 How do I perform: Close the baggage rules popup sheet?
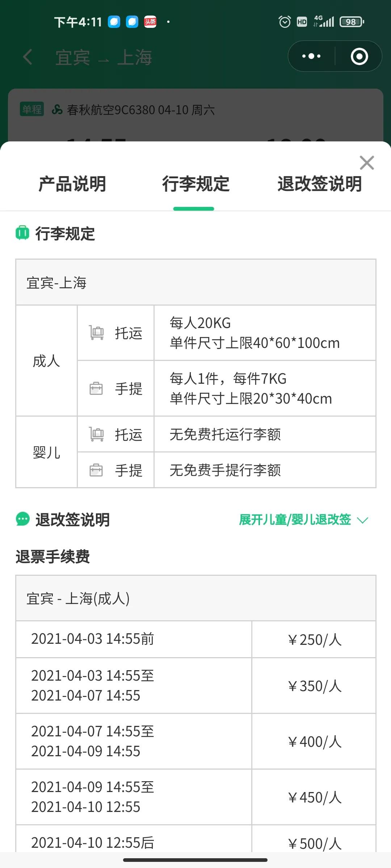[367, 163]
